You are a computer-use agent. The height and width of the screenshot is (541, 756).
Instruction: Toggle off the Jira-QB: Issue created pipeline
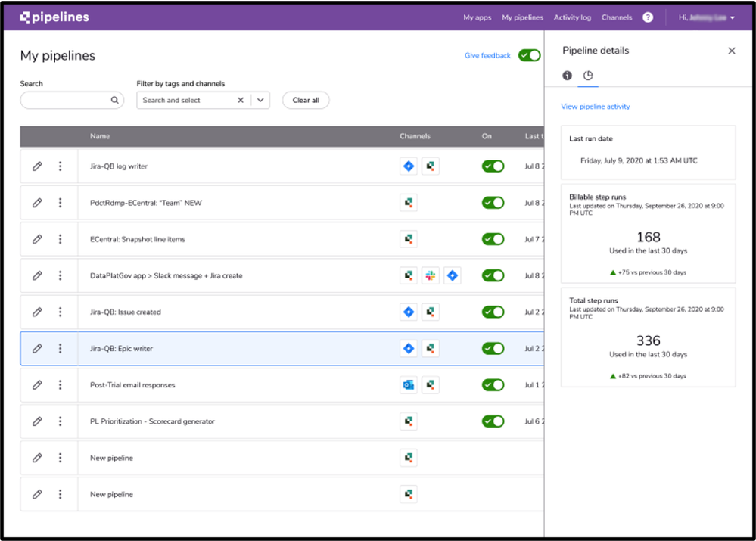pos(493,312)
